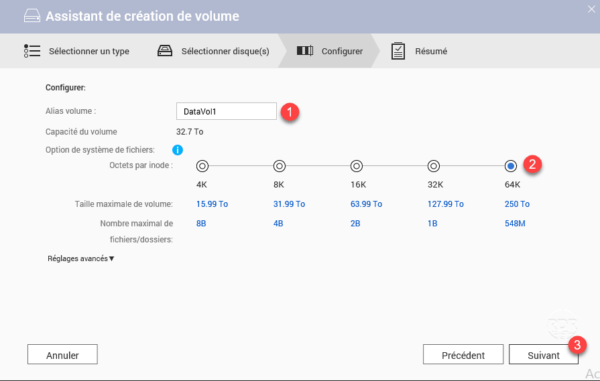
Task: Open the Configurer step
Action: tap(329, 51)
